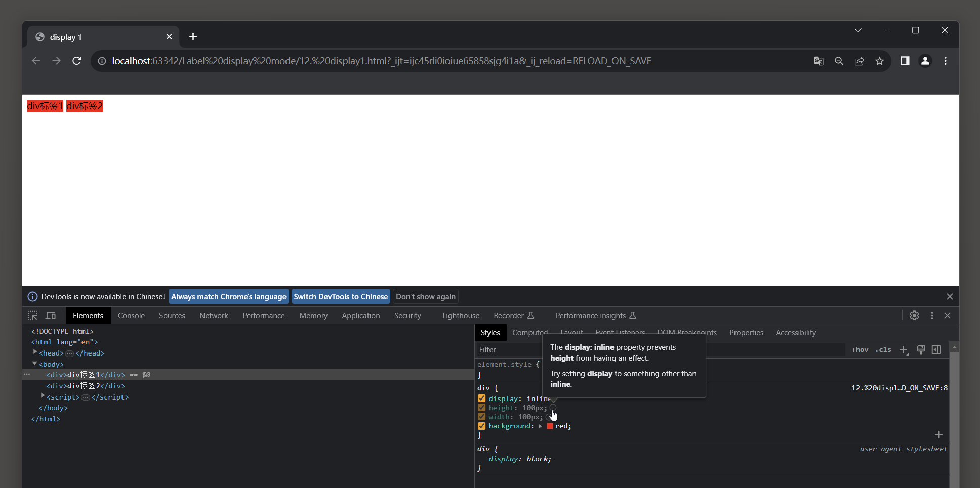
Task: Open Google Translate for this page
Action: click(x=819, y=61)
